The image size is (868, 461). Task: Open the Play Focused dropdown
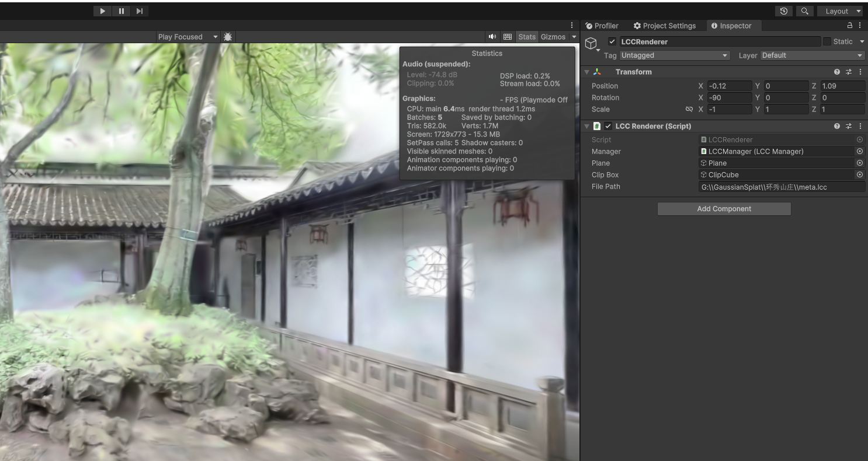click(188, 37)
